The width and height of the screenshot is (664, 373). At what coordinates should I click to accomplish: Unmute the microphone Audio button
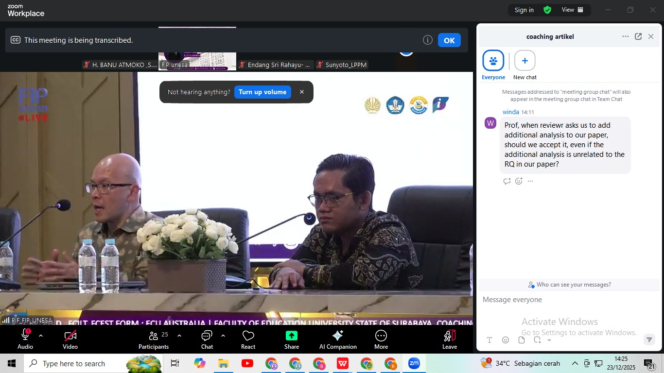25,339
